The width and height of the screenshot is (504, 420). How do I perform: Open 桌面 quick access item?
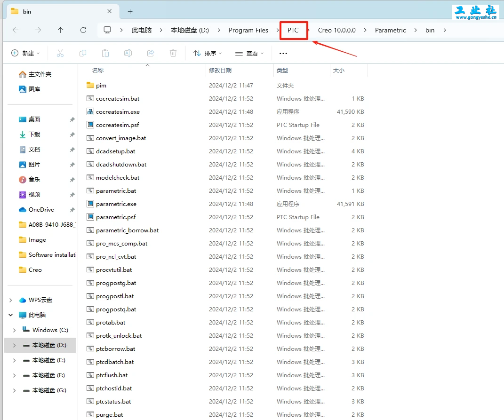coord(30,119)
